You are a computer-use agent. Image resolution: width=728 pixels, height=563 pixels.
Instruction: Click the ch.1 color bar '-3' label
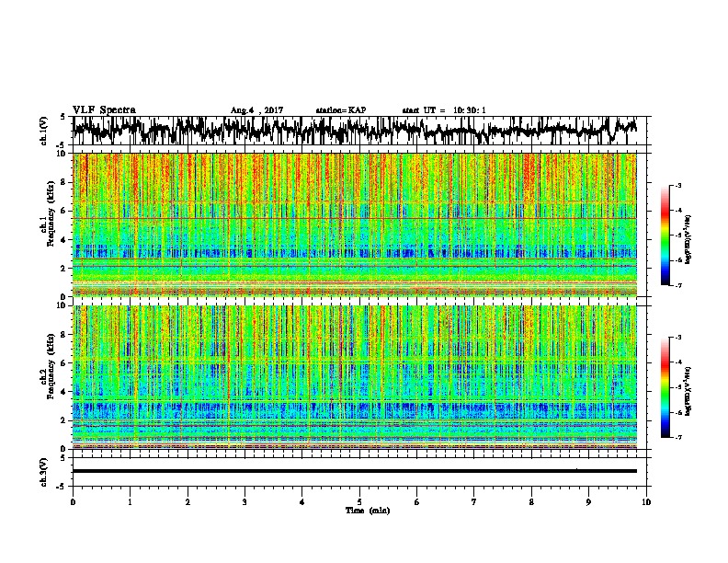click(678, 186)
